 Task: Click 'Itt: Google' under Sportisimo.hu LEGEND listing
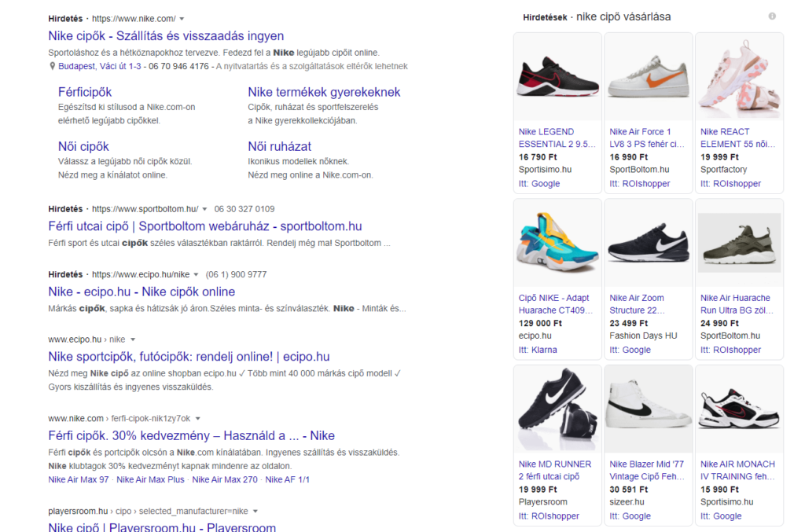click(x=539, y=184)
